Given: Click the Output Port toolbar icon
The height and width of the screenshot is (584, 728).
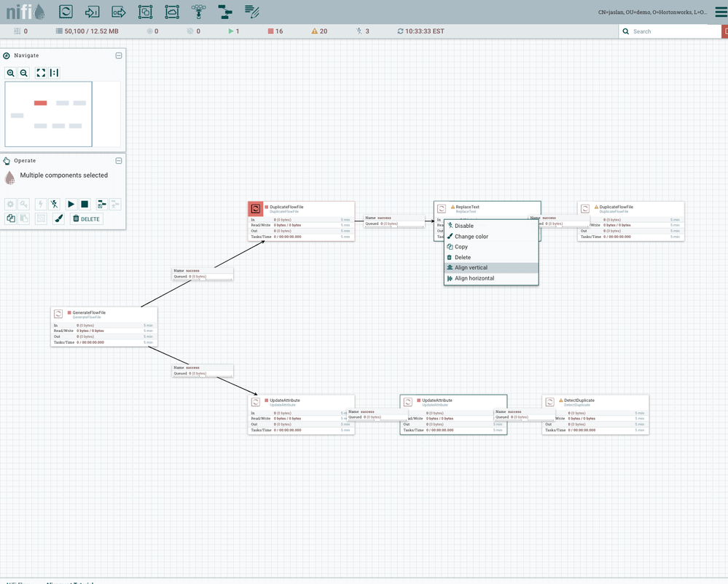Looking at the screenshot, I should pyautogui.click(x=119, y=12).
